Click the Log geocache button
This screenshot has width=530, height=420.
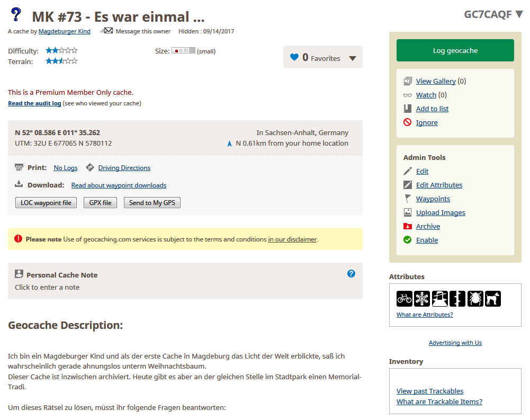point(455,50)
